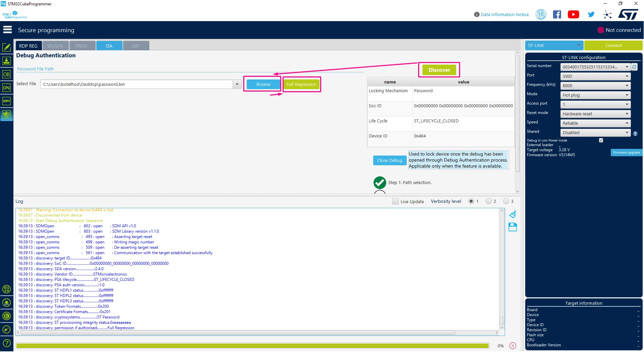Open the Reset mode dropdown
Viewport: 644px width, 352px height.
coord(595,114)
